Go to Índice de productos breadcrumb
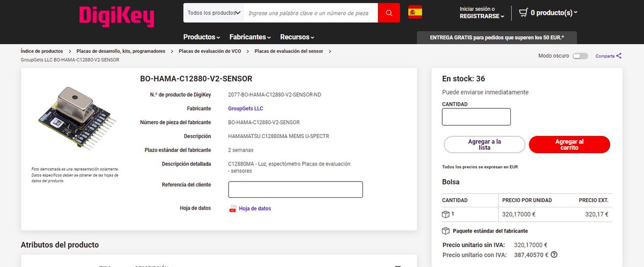Image resolution: width=644 pixels, height=267 pixels. pyautogui.click(x=41, y=51)
